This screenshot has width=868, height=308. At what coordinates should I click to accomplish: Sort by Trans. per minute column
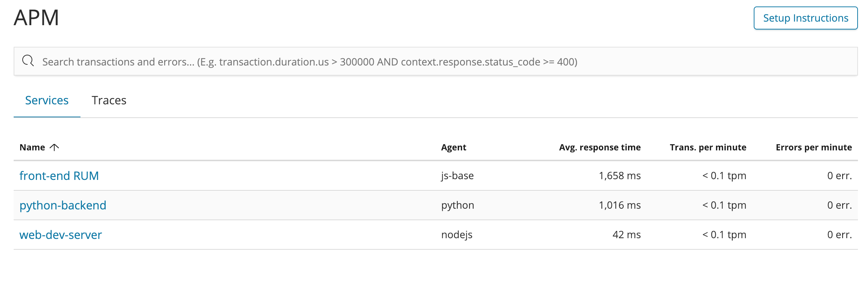(x=708, y=147)
